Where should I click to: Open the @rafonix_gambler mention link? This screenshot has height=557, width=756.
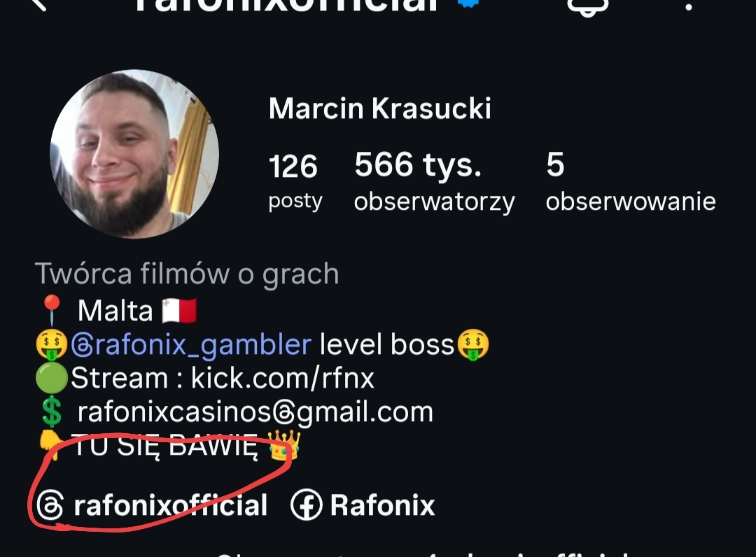click(191, 344)
